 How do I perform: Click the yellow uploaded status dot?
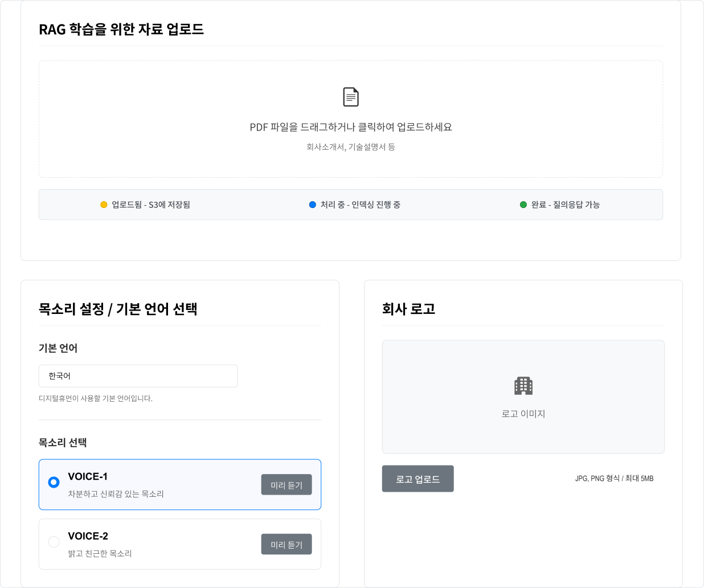click(x=104, y=205)
